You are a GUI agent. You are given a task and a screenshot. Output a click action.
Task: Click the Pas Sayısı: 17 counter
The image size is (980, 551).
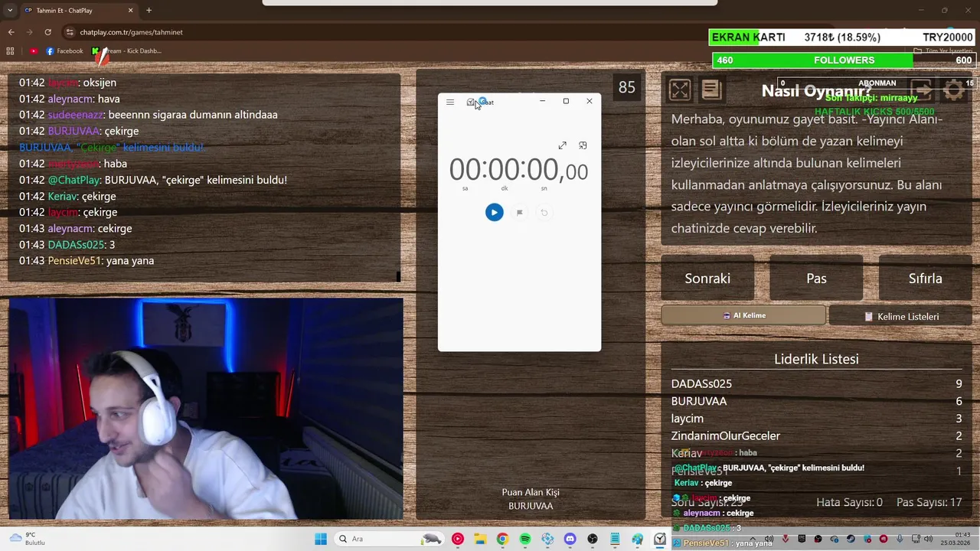point(929,502)
